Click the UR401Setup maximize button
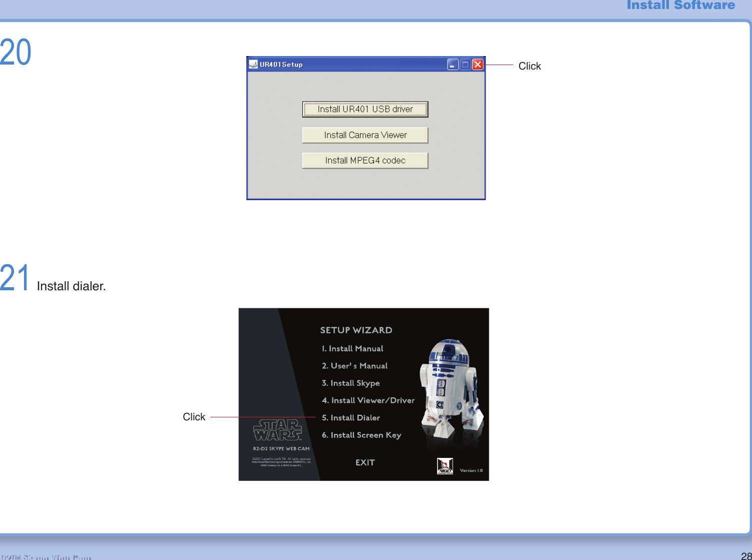Viewport: 752px width, 560px height. pyautogui.click(x=465, y=65)
